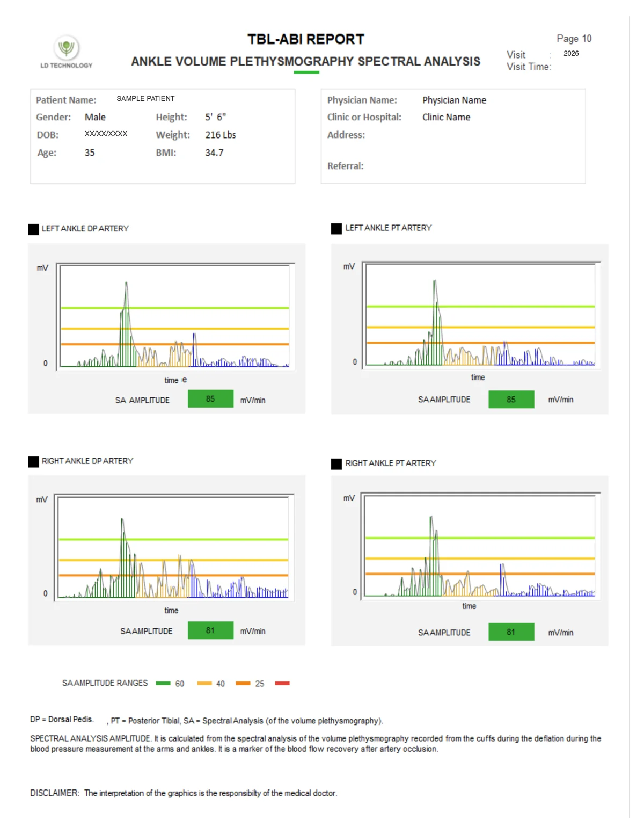The image size is (644, 834).
Task: Click the DP = Dorsal Pedis definition
Action: 62,719
